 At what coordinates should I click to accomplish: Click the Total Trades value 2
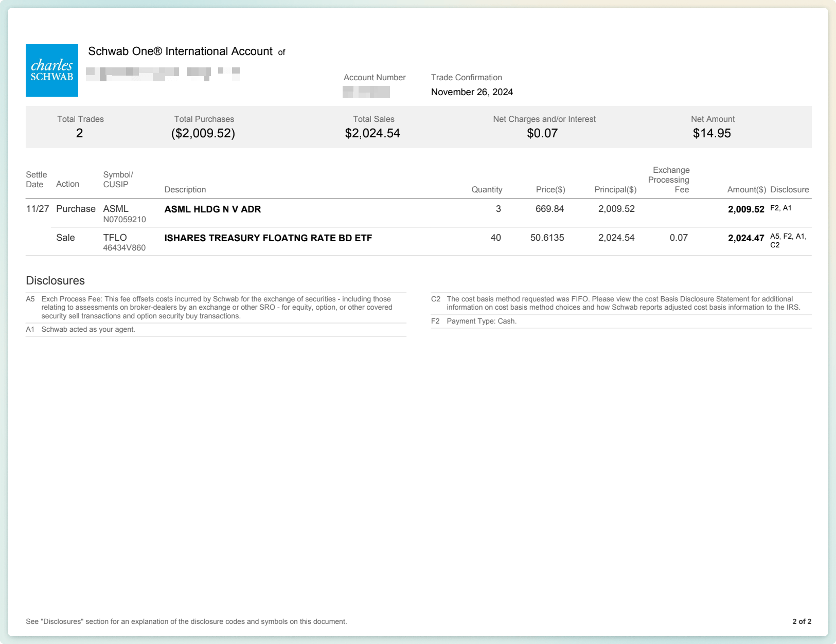pos(80,133)
